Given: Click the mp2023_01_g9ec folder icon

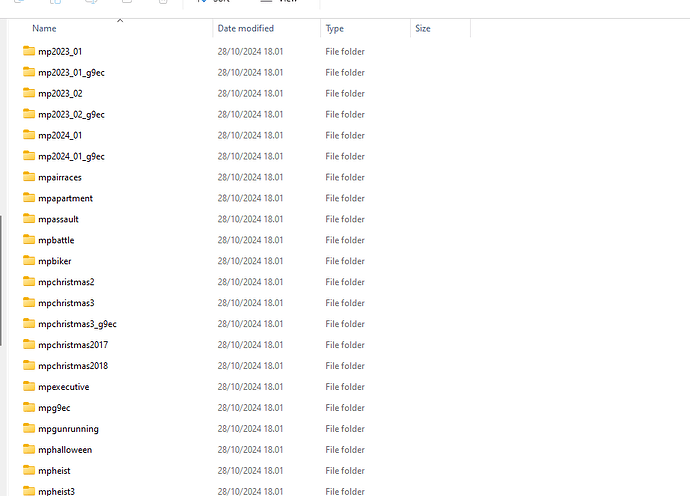Looking at the screenshot, I should click(29, 72).
